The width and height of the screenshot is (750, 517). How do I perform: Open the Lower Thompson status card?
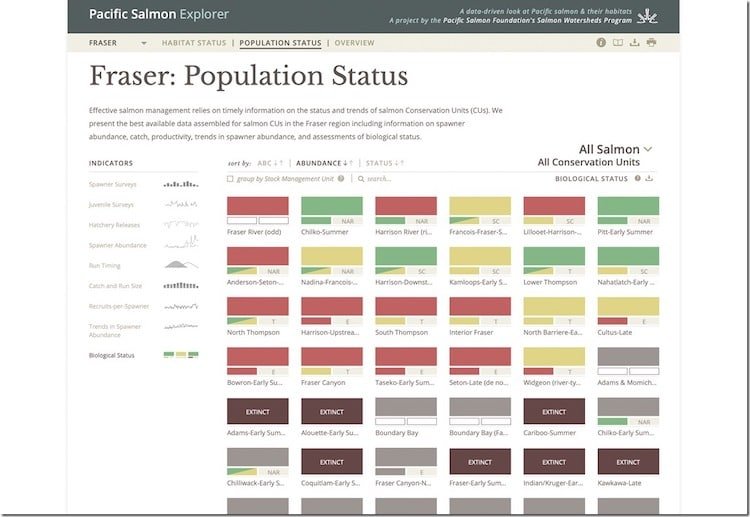tap(554, 266)
